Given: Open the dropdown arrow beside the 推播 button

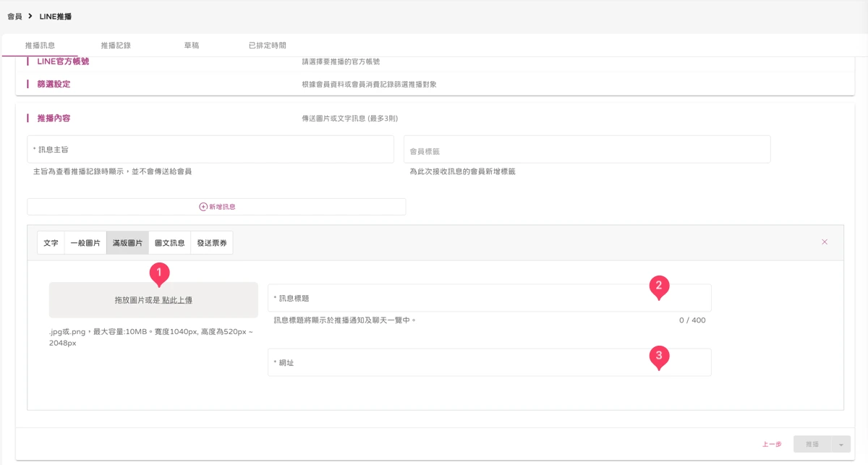Looking at the screenshot, I should point(841,444).
